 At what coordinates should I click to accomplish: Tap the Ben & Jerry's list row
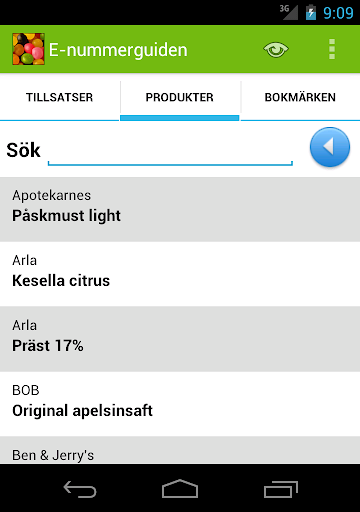pyautogui.click(x=180, y=450)
